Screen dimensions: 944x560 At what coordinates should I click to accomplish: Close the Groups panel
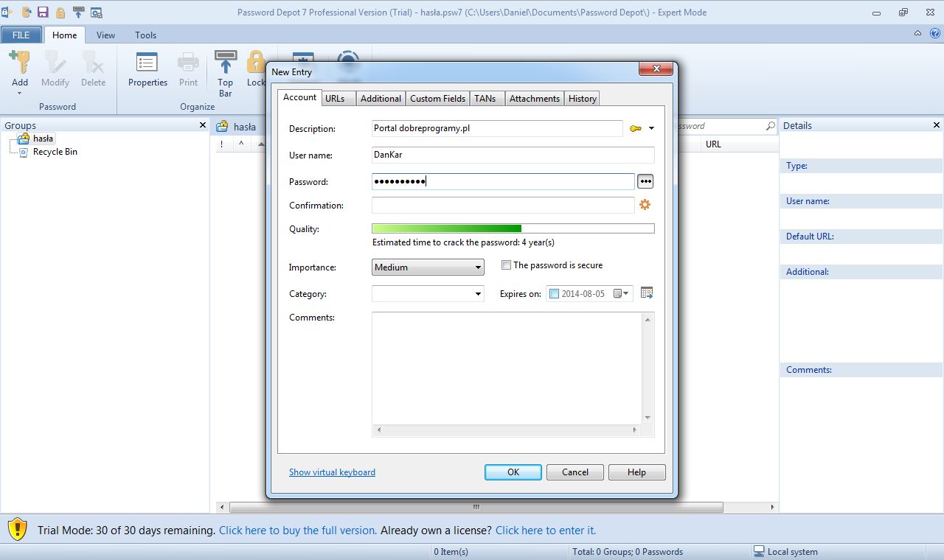point(203,125)
